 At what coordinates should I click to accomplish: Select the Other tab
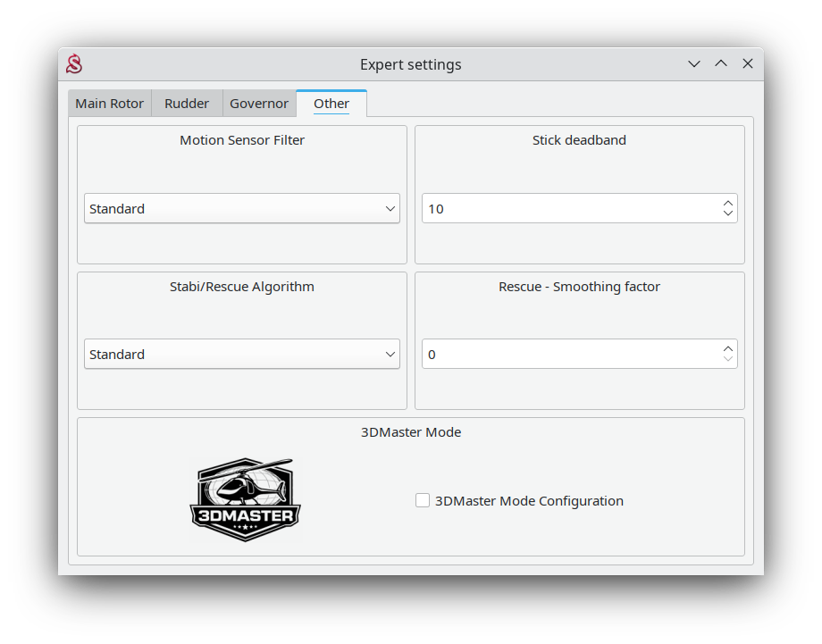331,104
